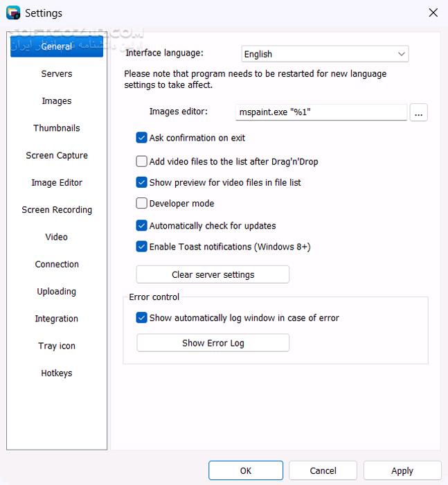Image resolution: width=448 pixels, height=485 pixels.
Task: Uncheck Show preview for video files
Action: [x=142, y=183]
